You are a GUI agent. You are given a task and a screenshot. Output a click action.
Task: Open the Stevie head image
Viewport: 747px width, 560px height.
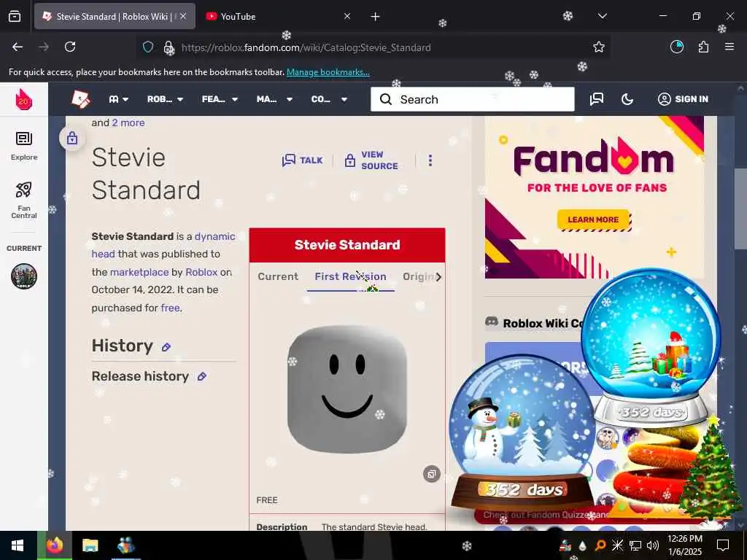point(347,389)
